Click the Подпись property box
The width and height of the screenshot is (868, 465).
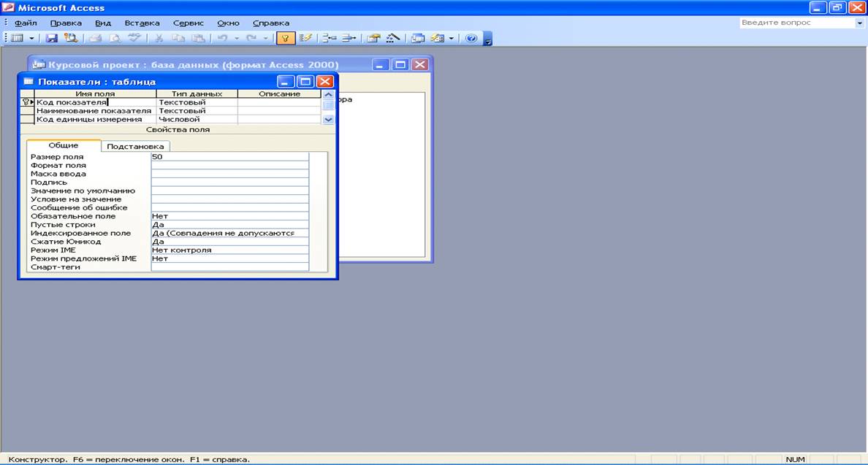(229, 182)
